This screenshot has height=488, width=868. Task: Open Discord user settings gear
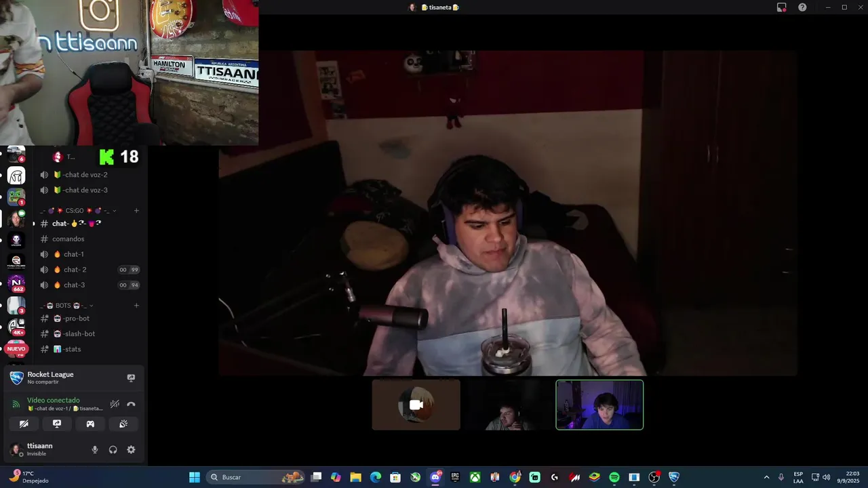click(x=131, y=449)
